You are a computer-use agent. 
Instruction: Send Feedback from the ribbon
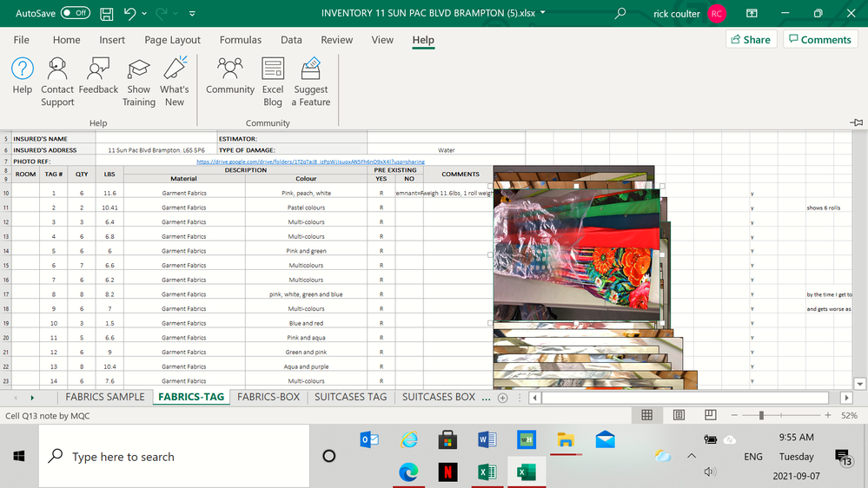click(x=98, y=76)
